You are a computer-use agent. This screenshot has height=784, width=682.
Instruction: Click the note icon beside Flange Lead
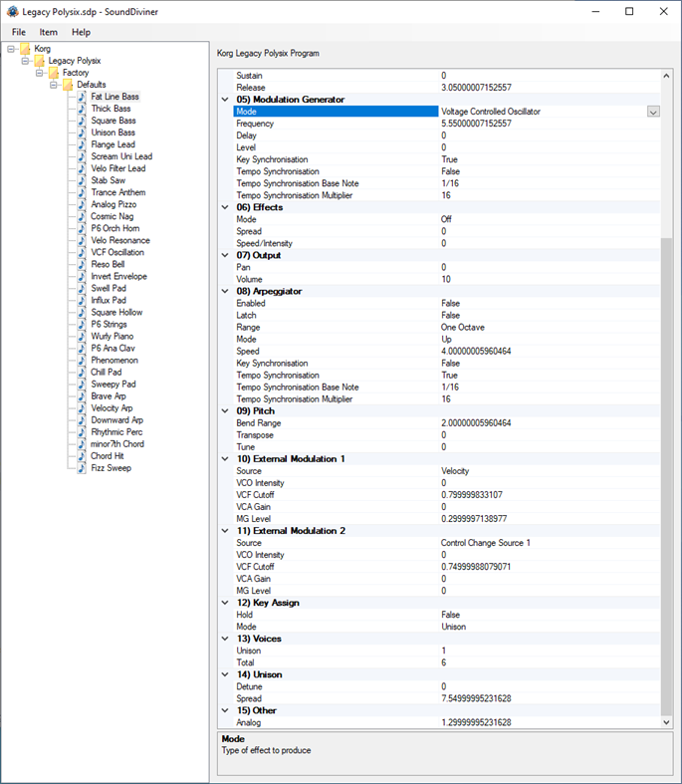coord(82,144)
